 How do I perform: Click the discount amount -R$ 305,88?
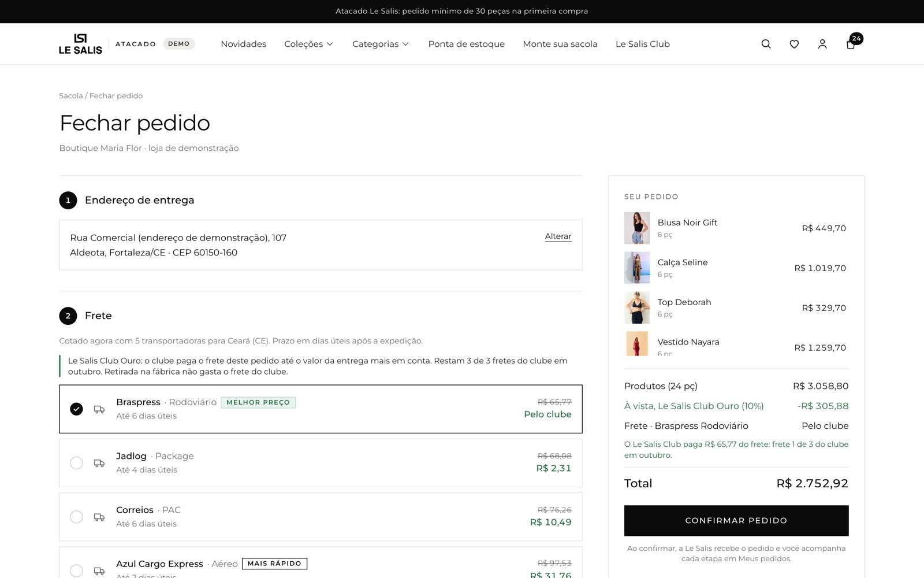(823, 406)
